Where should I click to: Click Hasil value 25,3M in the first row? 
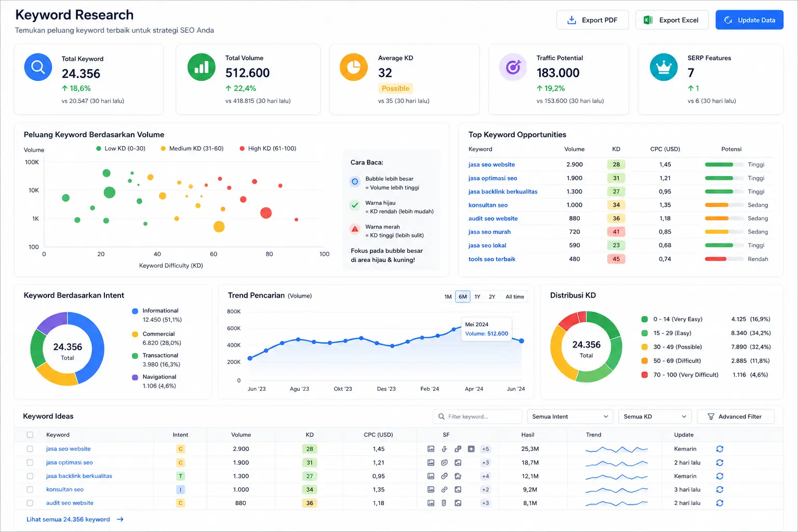530,449
